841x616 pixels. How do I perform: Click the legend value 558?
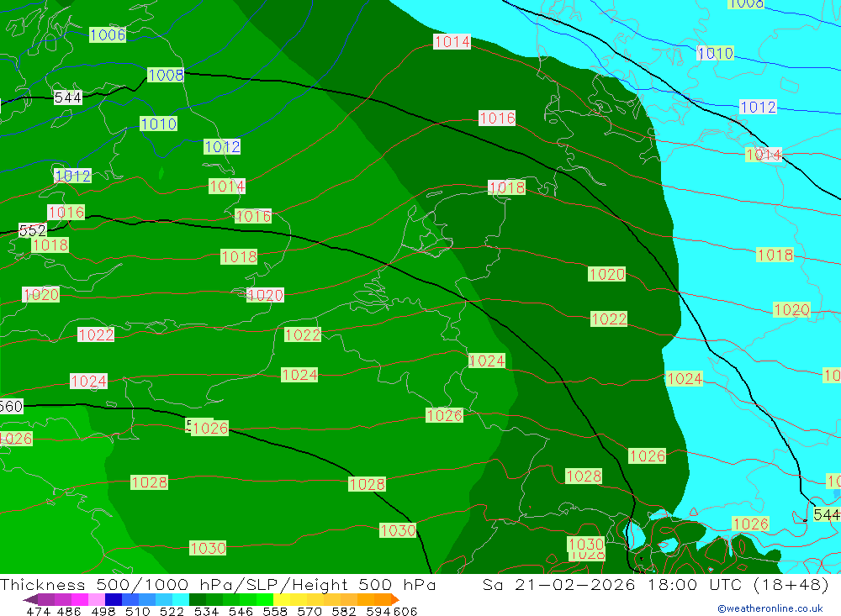pyautogui.click(x=275, y=611)
